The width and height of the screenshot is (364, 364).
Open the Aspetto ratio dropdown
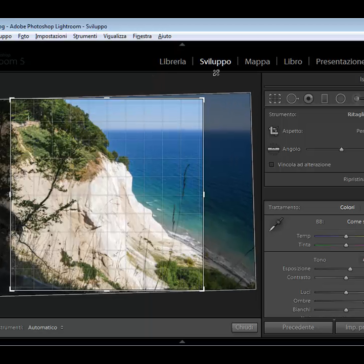360,131
